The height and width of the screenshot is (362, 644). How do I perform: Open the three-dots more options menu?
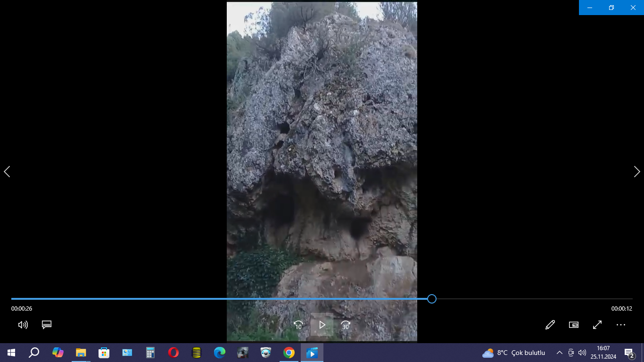620,325
